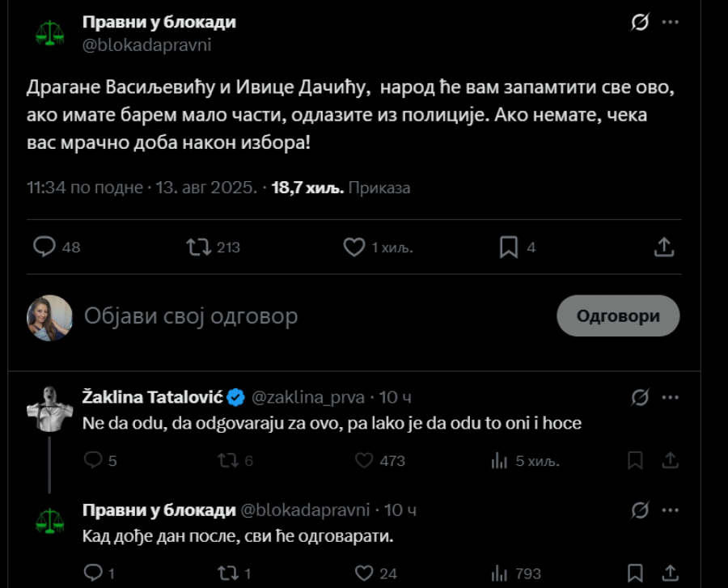Open the more options menu on main post
The image size is (728, 588).
[671, 23]
